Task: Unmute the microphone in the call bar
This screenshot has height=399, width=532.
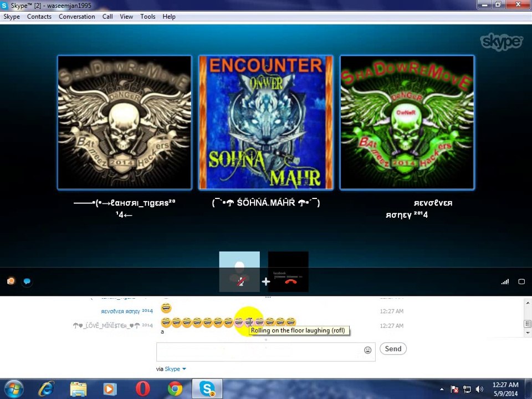Action: tap(241, 282)
